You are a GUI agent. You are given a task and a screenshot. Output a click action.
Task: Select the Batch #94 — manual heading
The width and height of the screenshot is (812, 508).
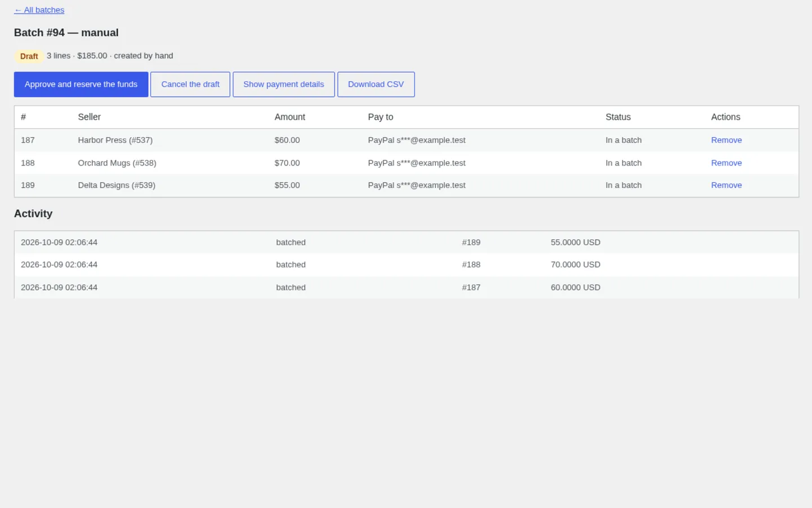(67, 33)
